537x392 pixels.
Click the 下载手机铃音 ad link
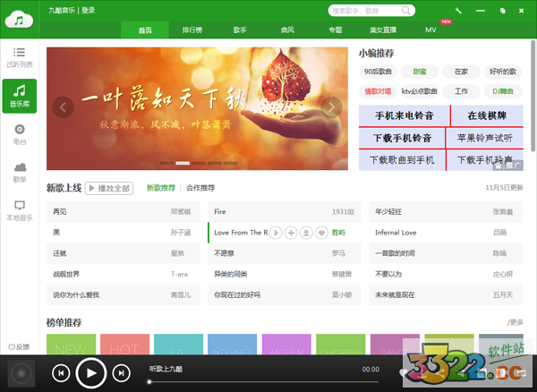coord(402,138)
